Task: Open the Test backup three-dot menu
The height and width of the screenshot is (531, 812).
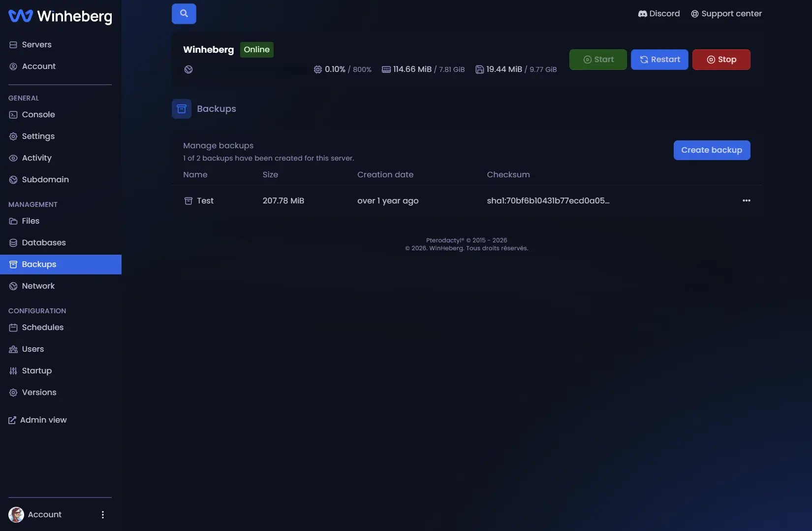Action: 747,200
